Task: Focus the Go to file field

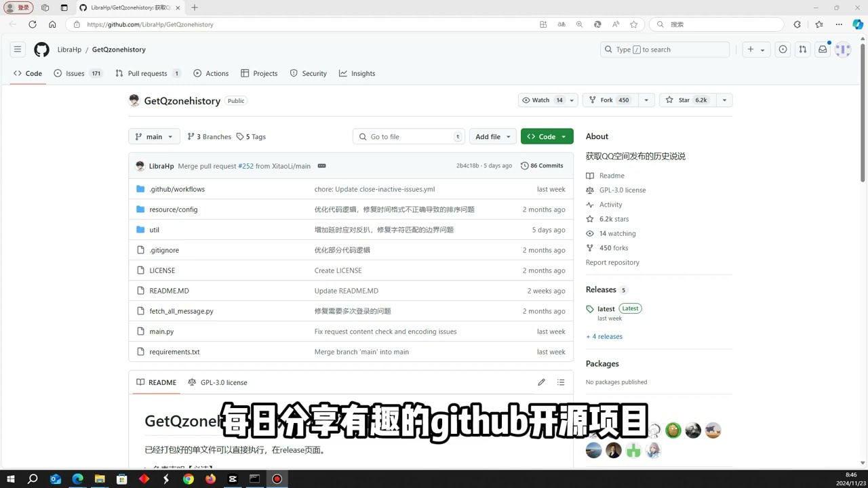Action: tap(409, 136)
